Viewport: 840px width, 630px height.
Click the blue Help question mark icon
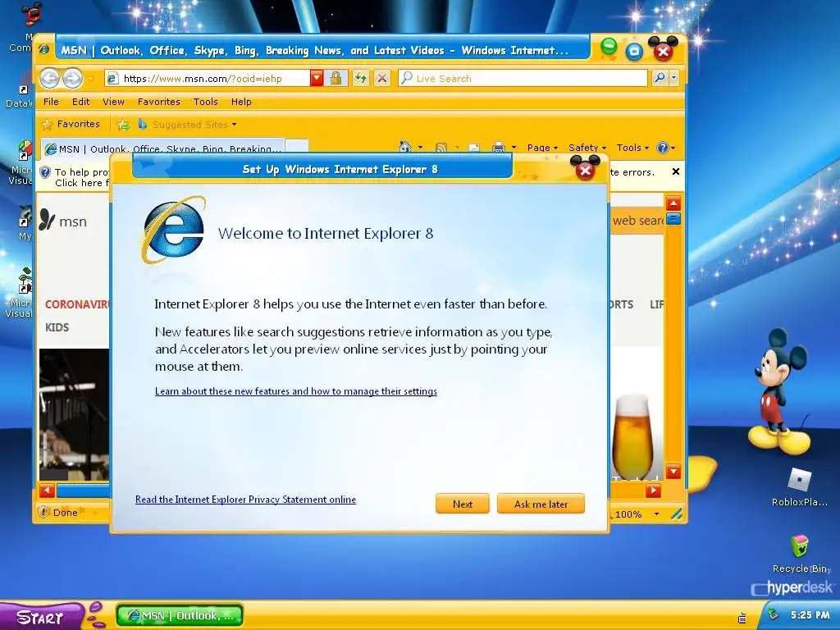[x=663, y=148]
